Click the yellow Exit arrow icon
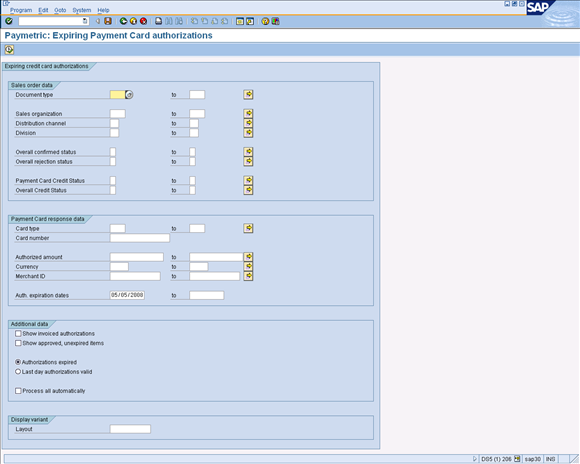580x464 pixels. point(134,21)
